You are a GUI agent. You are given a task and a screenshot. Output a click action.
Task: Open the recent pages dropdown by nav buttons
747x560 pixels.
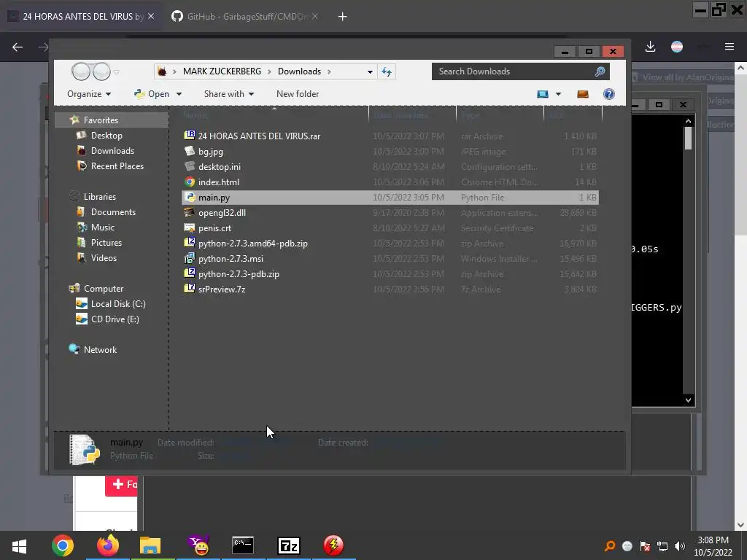(116, 72)
